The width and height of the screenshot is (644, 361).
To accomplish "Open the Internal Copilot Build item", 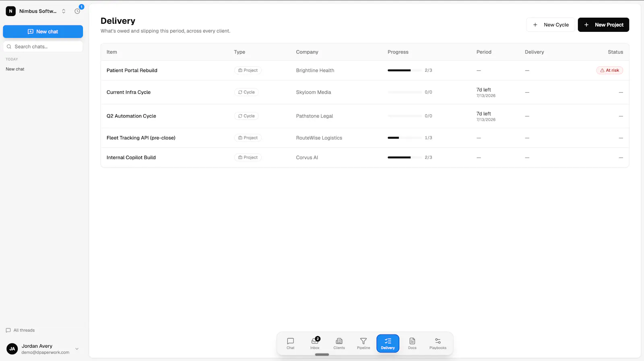I will (131, 157).
